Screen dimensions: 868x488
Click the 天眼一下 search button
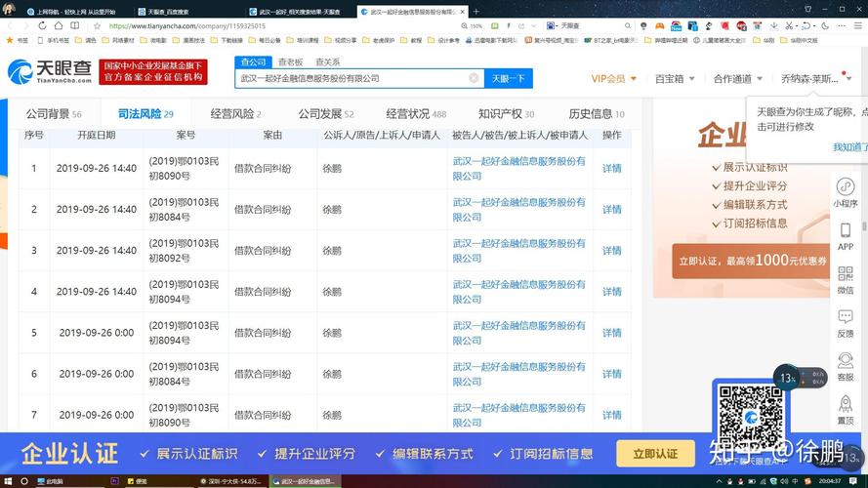click(508, 78)
